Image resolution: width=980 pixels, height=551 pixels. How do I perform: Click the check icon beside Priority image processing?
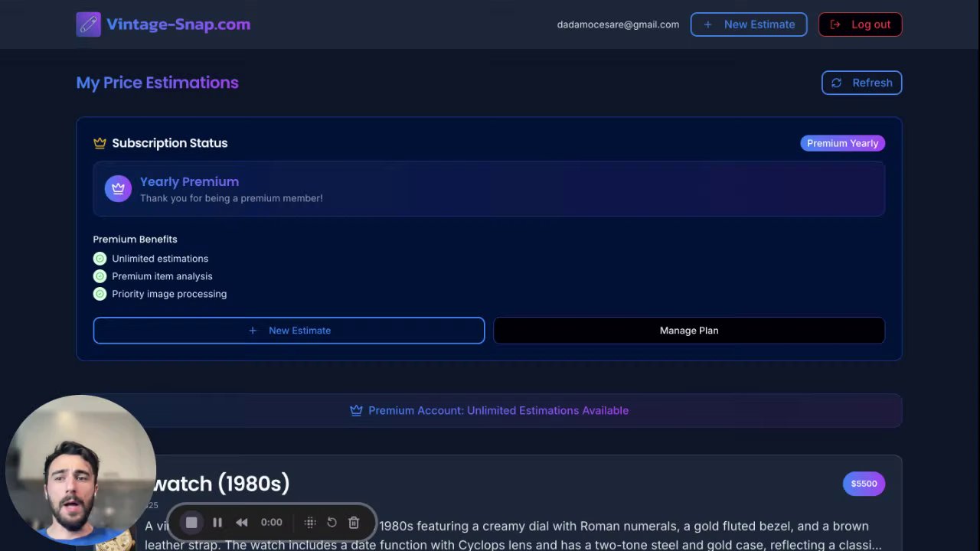(x=100, y=294)
